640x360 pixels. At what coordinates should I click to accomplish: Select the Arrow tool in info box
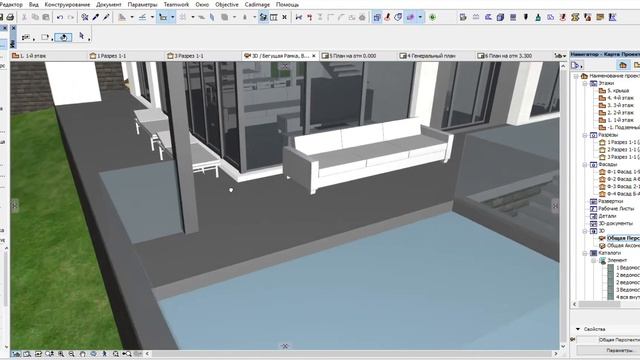[x=81, y=36]
